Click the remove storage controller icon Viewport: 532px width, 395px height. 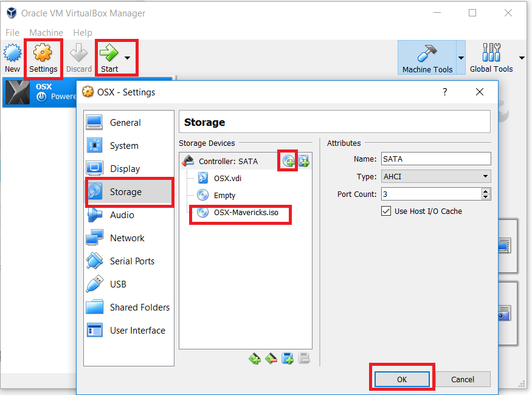coord(271,359)
